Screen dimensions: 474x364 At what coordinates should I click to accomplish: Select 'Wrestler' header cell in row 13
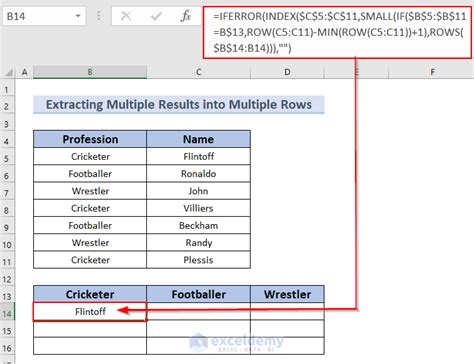click(x=287, y=294)
